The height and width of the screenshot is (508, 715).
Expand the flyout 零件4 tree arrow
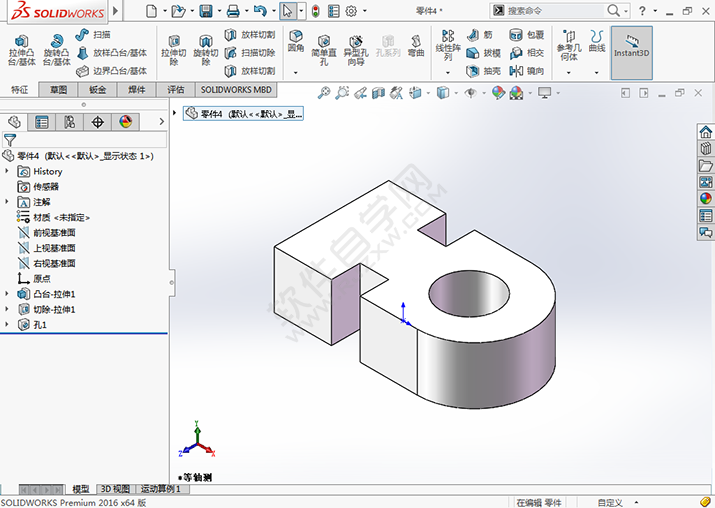point(175,113)
